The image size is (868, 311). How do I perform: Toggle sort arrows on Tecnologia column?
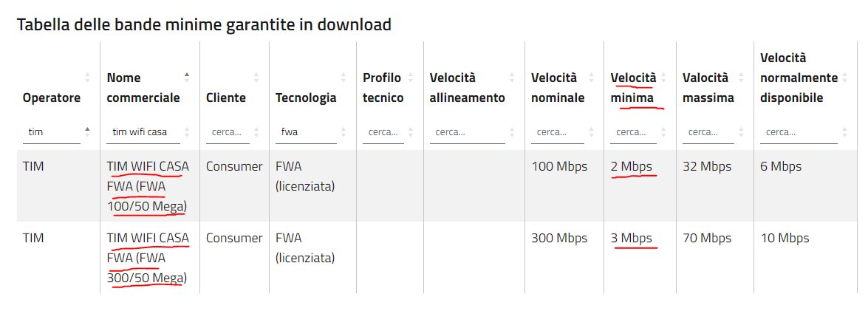(x=344, y=78)
